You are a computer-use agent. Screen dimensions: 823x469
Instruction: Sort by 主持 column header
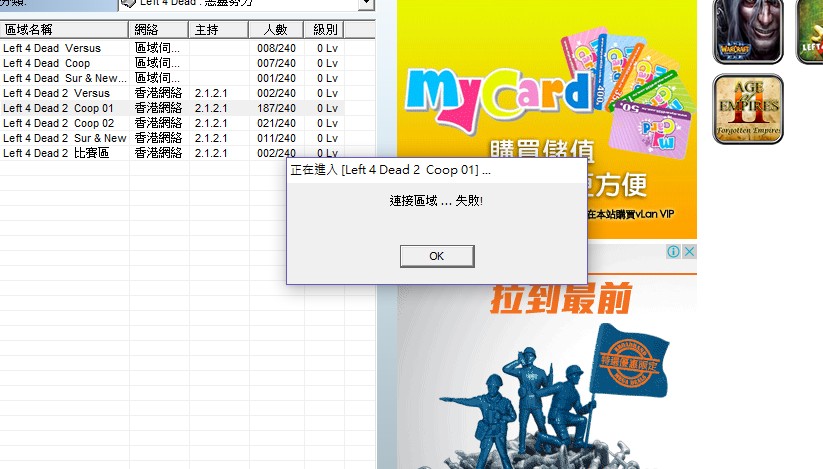click(218, 30)
